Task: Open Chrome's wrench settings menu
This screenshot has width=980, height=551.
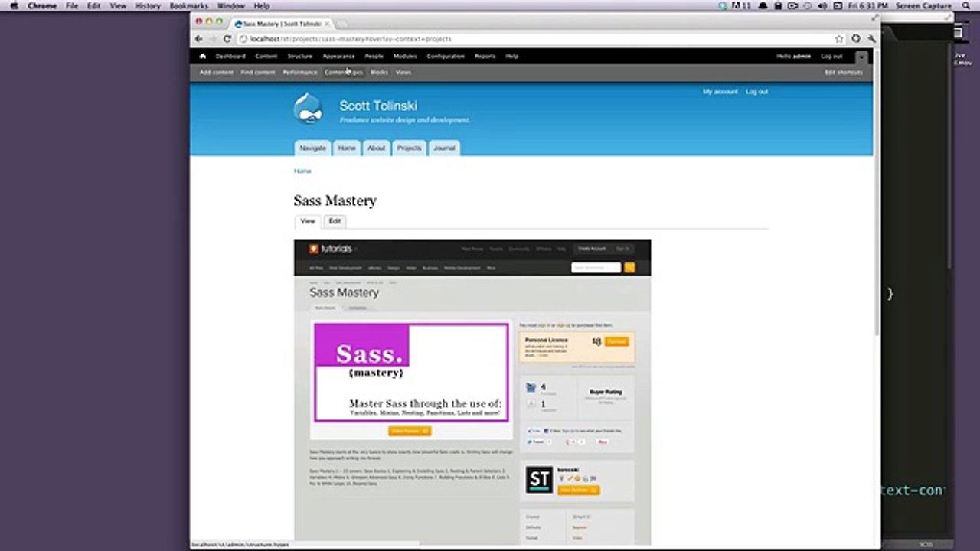Action: point(872,39)
